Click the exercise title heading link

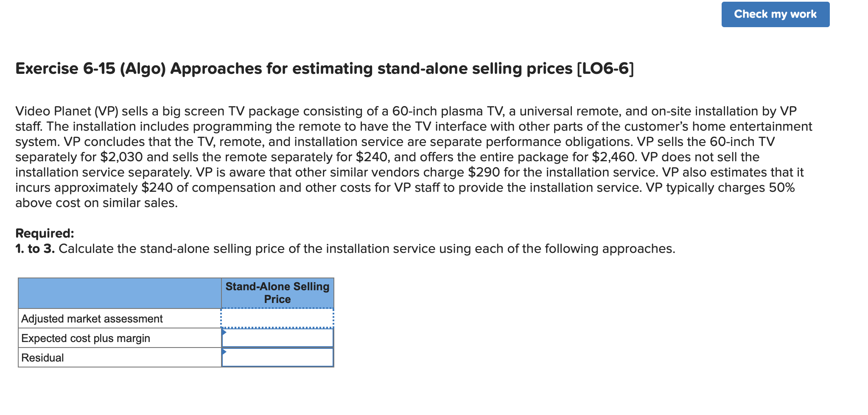tap(323, 68)
